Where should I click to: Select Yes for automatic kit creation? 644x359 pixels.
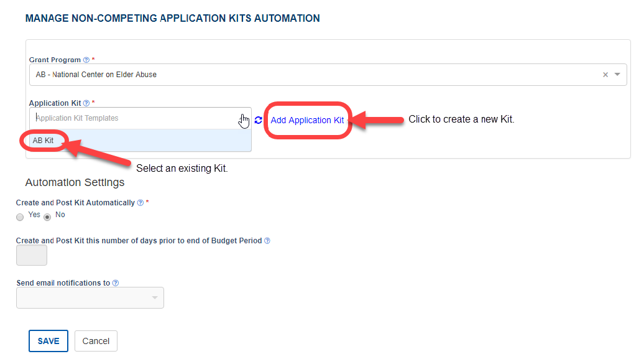point(21,217)
